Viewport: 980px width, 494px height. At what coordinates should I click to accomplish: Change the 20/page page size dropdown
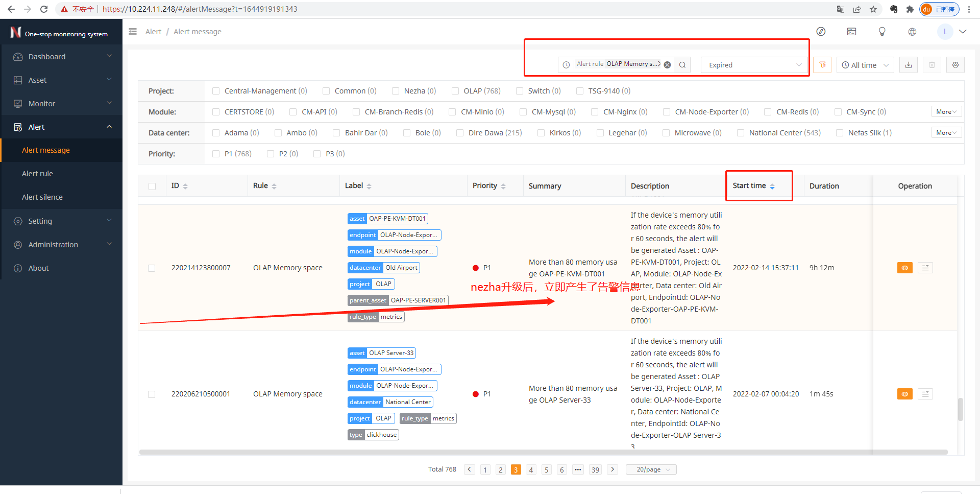[x=651, y=469]
